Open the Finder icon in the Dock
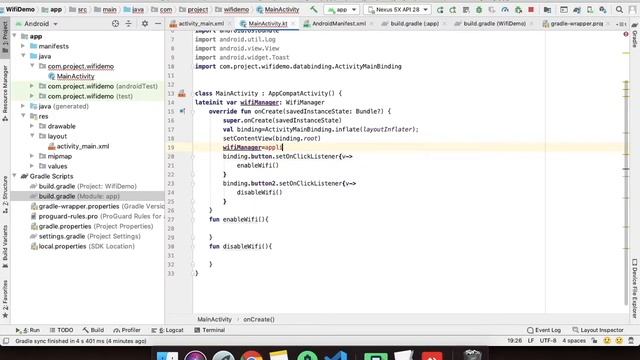Image resolution: width=640 pixels, height=360 pixels. tap(167, 355)
